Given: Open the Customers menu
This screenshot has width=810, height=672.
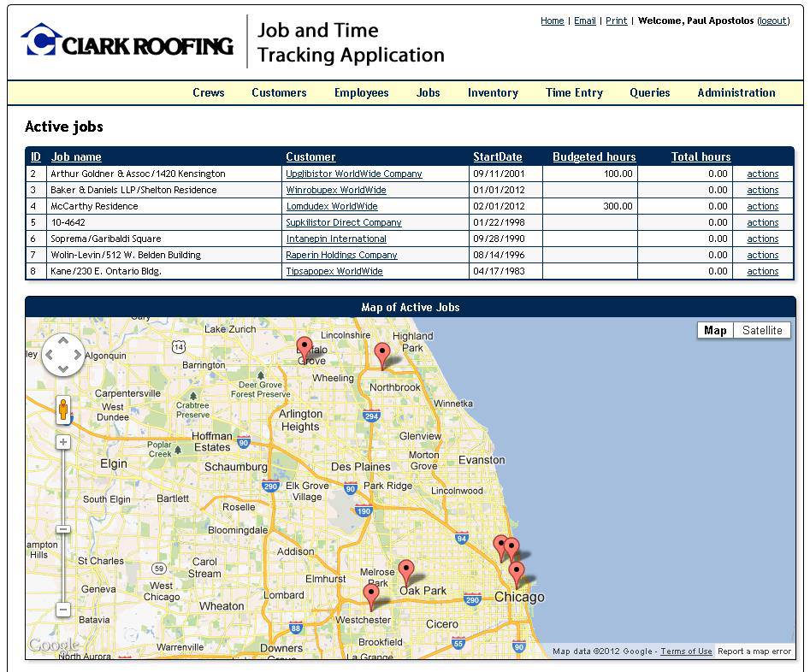Looking at the screenshot, I should (279, 93).
